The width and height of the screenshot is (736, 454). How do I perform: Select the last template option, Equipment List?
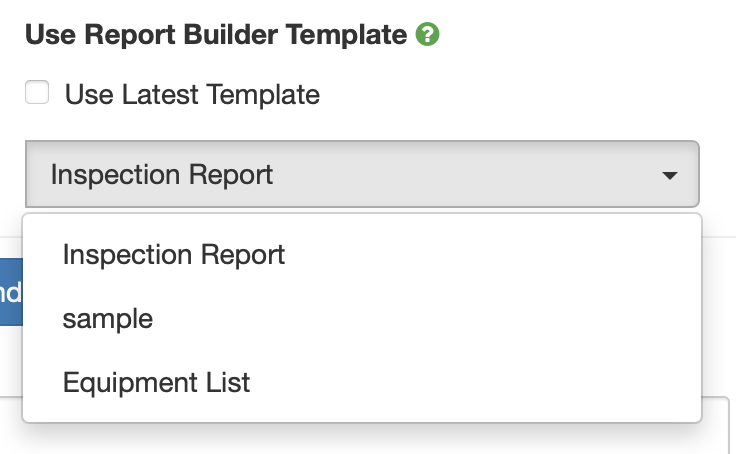click(156, 382)
